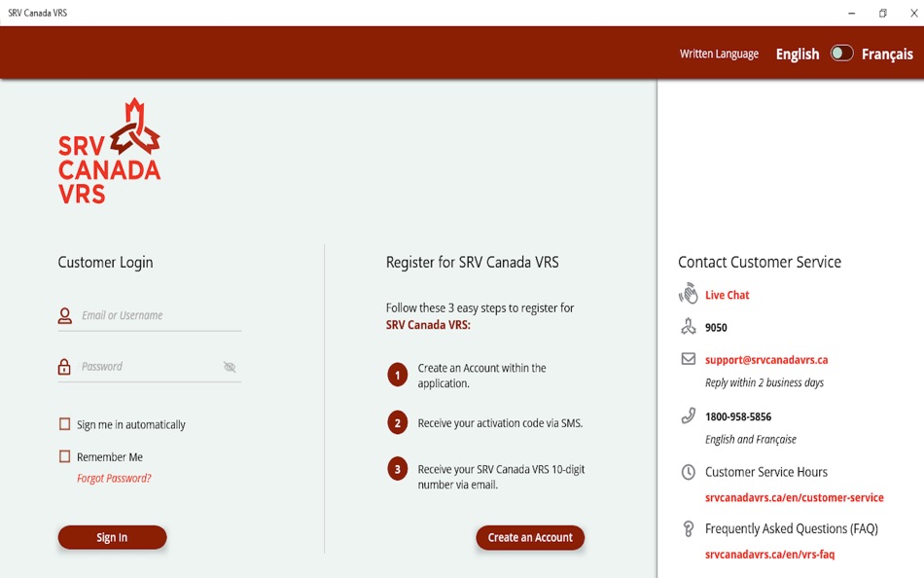Click the SRV Canada VRS maple leaf logo

(x=133, y=125)
